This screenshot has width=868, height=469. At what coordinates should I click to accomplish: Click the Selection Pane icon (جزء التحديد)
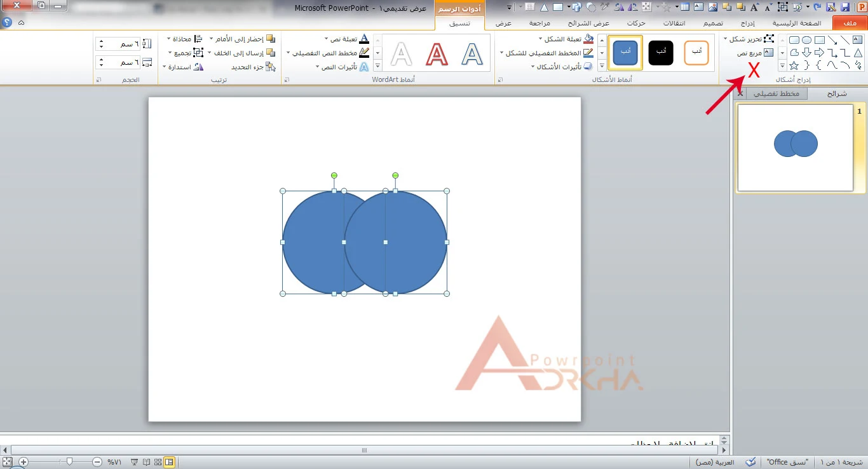(x=271, y=67)
